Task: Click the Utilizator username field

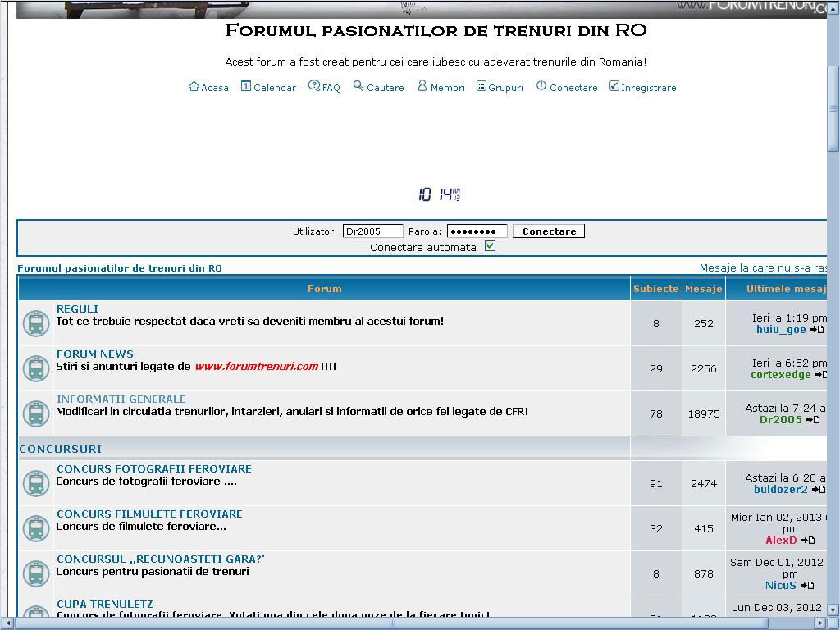Action: click(372, 231)
